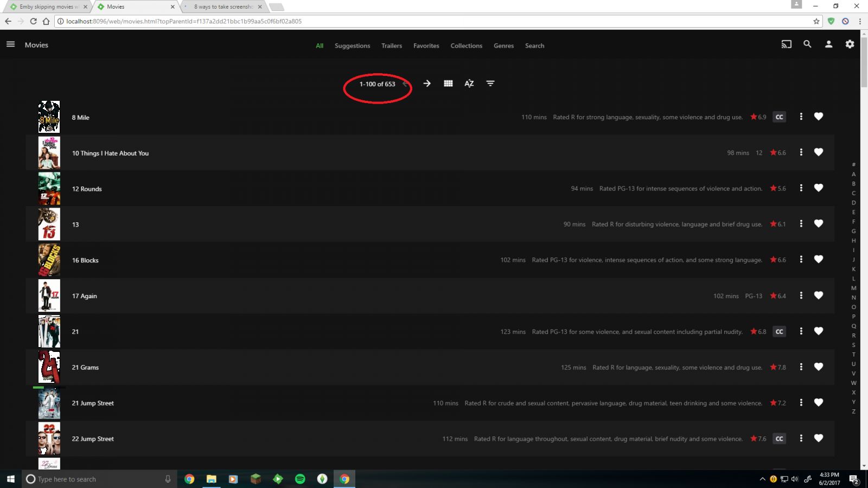Click the search magnifier icon

point(808,44)
